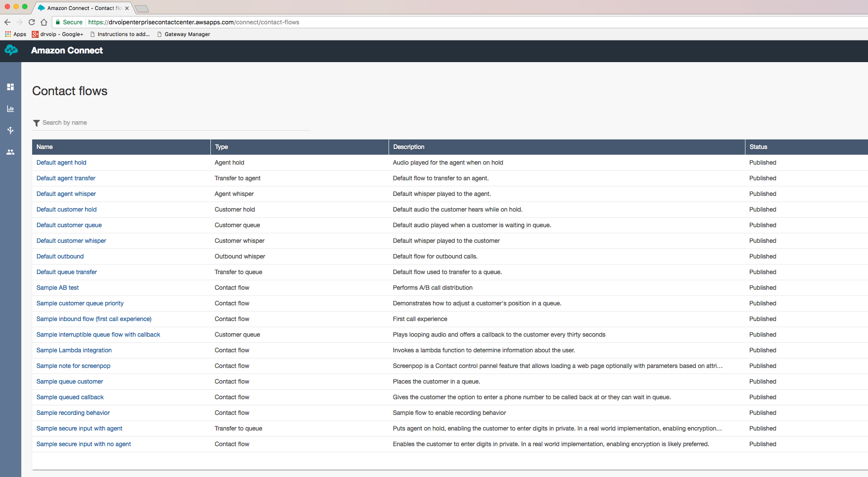The image size is (868, 477).
Task: Open the Routing sidebar icon
Action: coord(10,130)
